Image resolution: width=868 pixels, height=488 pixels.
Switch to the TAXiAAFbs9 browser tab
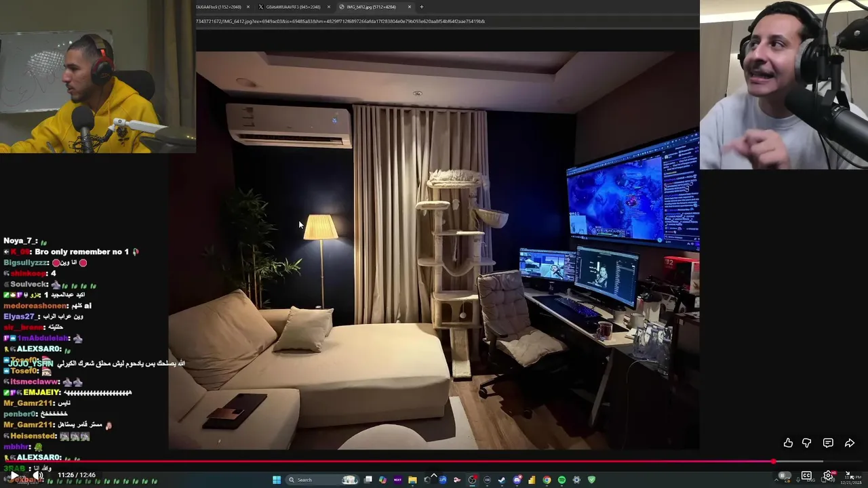point(218,7)
